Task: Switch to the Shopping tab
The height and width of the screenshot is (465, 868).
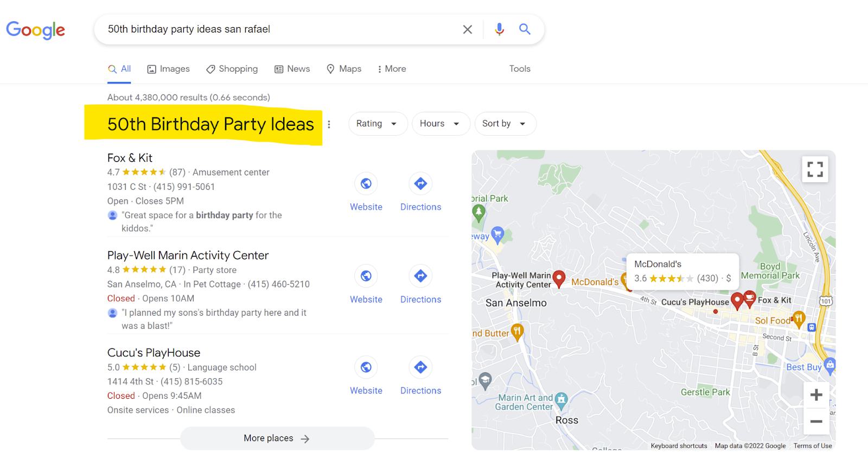Action: 232,69
